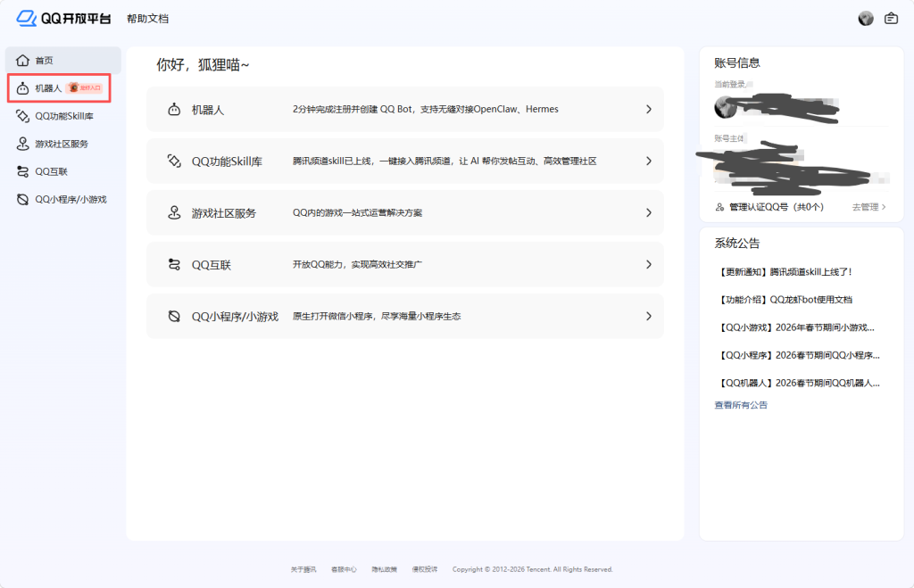This screenshot has width=914, height=588.
Task: Click the 游戏社区服务 icon in sidebar
Action: pos(22,144)
